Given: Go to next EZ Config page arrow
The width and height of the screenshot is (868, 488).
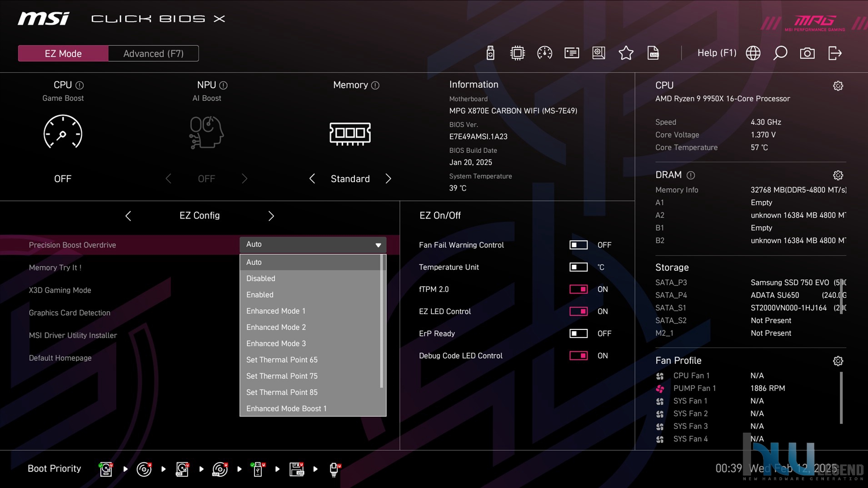Looking at the screenshot, I should [271, 216].
